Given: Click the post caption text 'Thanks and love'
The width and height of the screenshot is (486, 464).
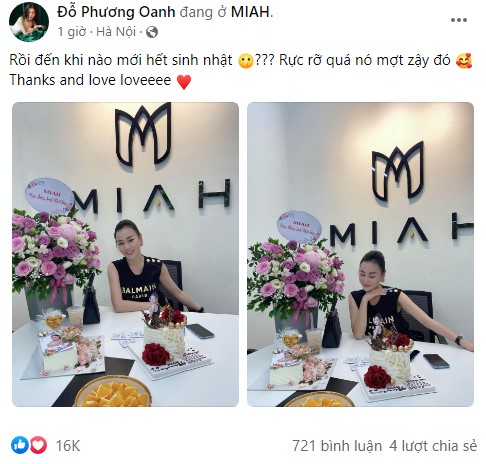Looking at the screenshot, I should [x=53, y=80].
